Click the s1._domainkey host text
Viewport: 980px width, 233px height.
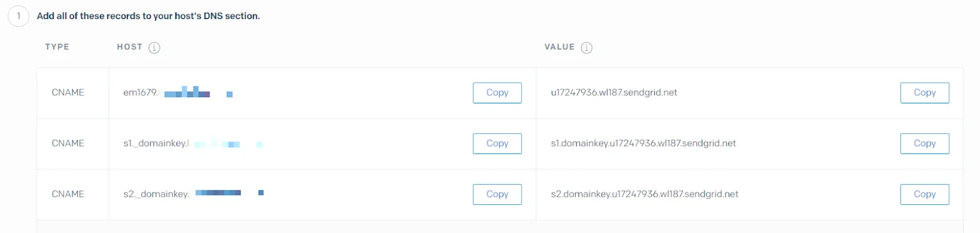pos(193,144)
